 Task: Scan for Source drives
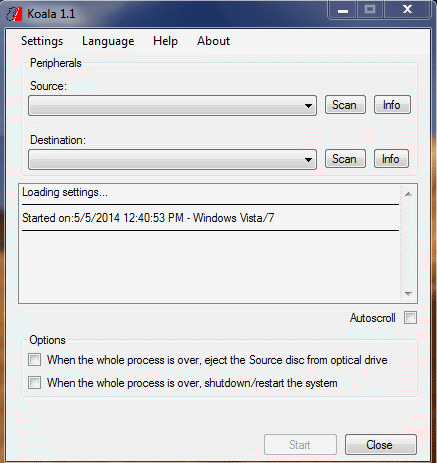click(x=345, y=105)
